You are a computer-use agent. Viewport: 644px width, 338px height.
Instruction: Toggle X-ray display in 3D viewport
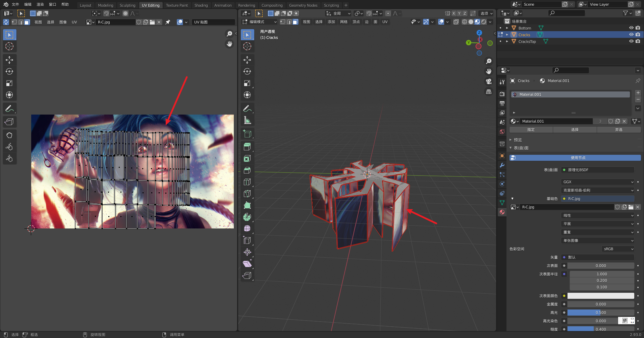(456, 22)
